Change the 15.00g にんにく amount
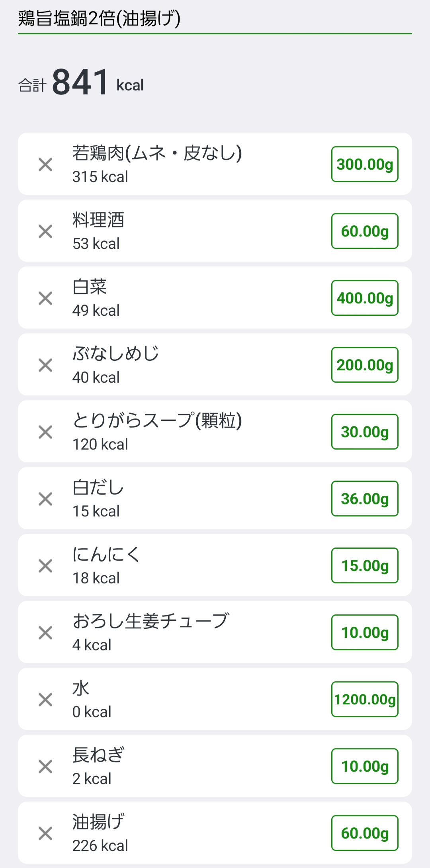The width and height of the screenshot is (430, 868). click(x=365, y=565)
